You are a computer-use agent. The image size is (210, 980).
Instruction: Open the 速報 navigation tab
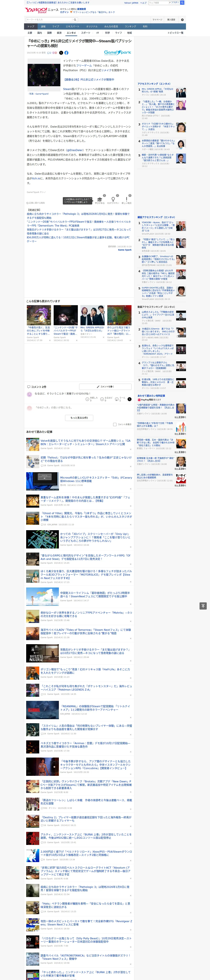pyautogui.click(x=43, y=27)
